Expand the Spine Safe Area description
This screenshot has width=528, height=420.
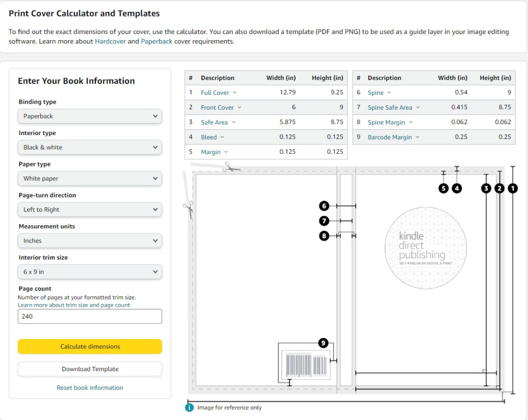click(393, 108)
